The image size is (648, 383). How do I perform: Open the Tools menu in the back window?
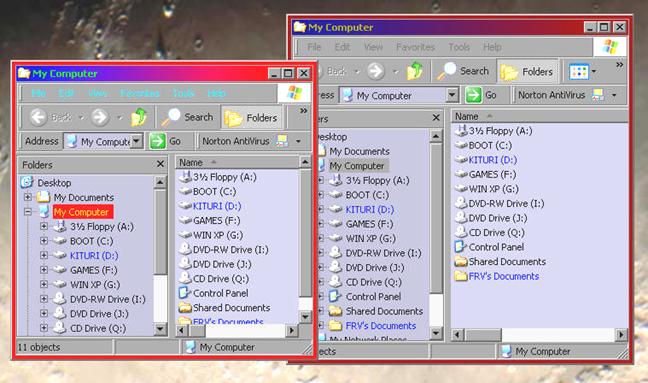pyautogui.click(x=459, y=47)
